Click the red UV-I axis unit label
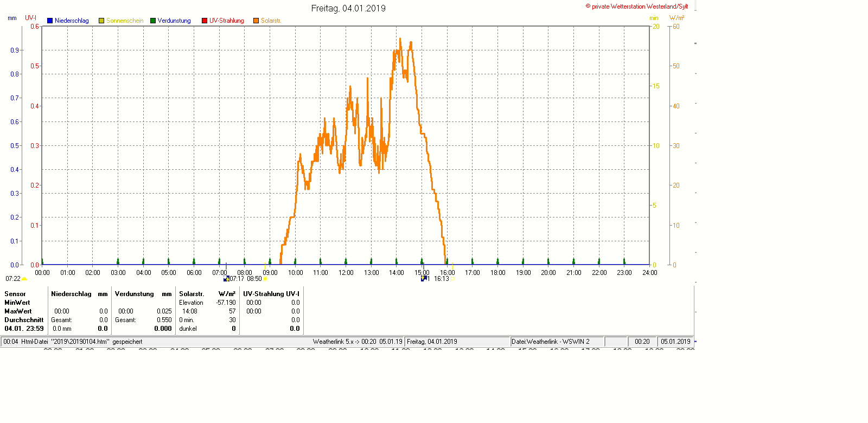The width and height of the screenshot is (868, 423). tap(31, 18)
